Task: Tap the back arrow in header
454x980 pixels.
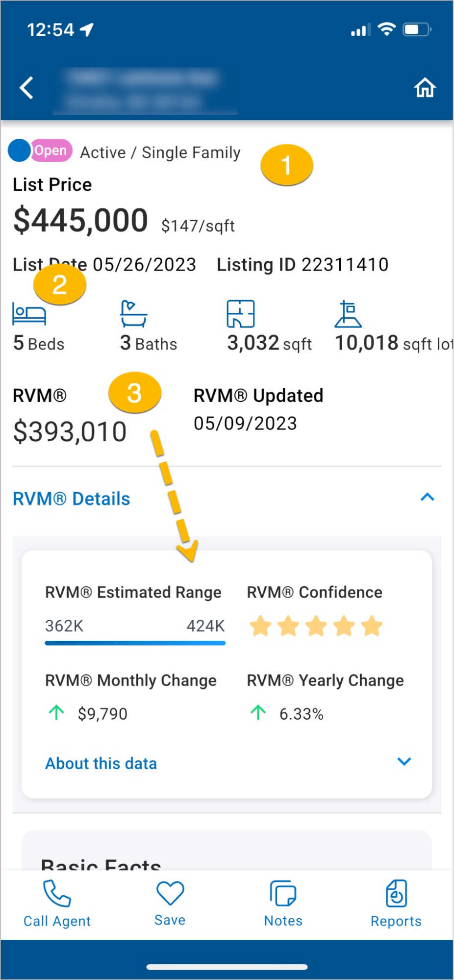Action: coord(26,88)
